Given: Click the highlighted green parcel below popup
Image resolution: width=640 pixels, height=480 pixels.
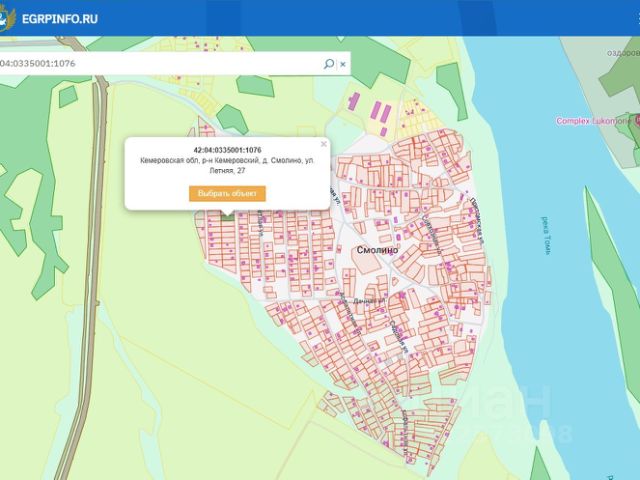Looking at the screenshot, I should [228, 217].
